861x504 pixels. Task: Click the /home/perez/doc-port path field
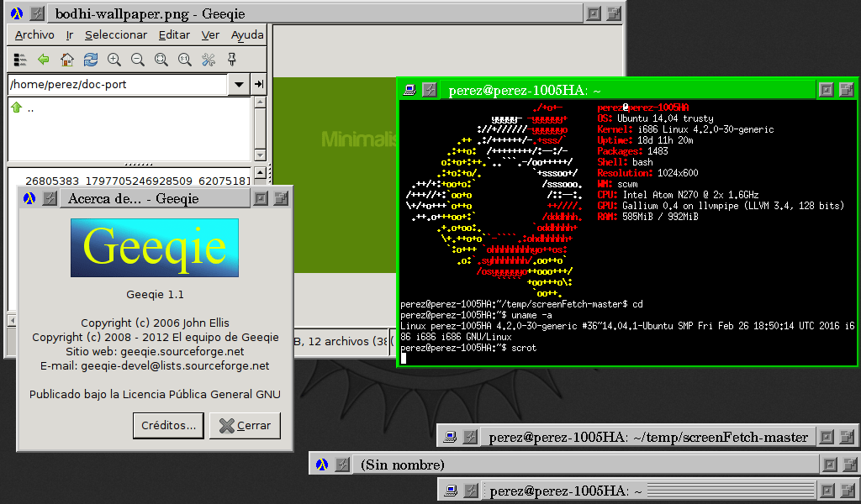pos(118,85)
